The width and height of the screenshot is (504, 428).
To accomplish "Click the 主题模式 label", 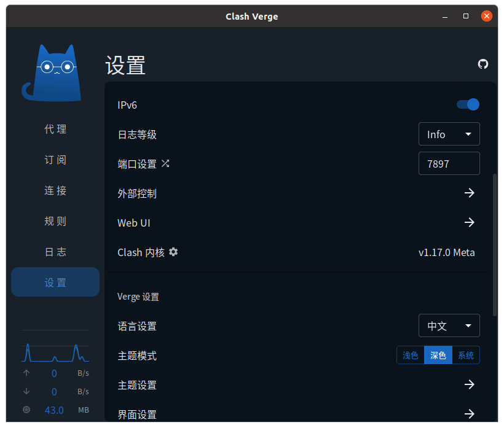I will tap(137, 356).
